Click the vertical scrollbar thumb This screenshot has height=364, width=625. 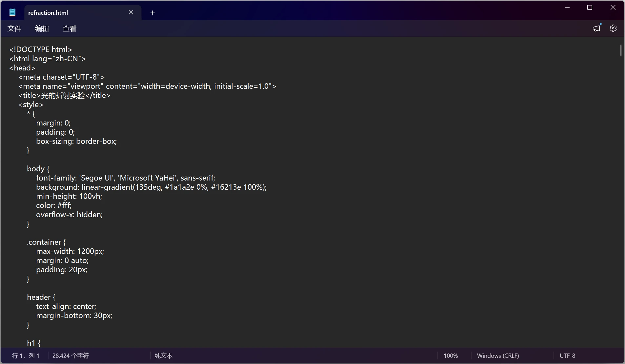621,51
